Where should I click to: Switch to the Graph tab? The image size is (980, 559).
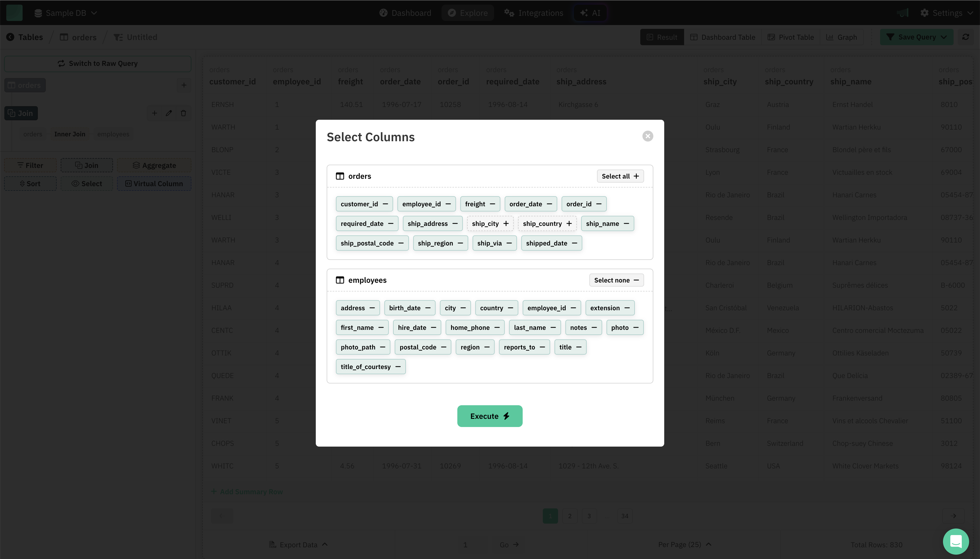841,37
